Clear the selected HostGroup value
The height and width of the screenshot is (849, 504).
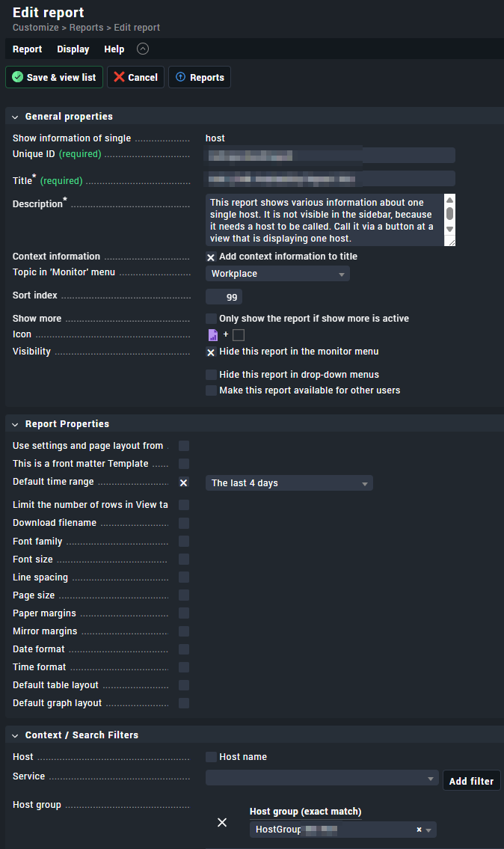tap(419, 830)
